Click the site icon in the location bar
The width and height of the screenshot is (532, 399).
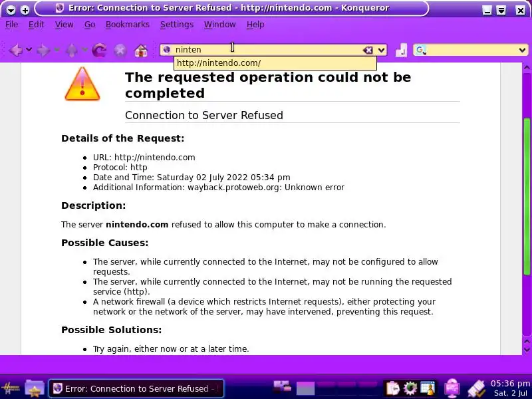point(167,50)
